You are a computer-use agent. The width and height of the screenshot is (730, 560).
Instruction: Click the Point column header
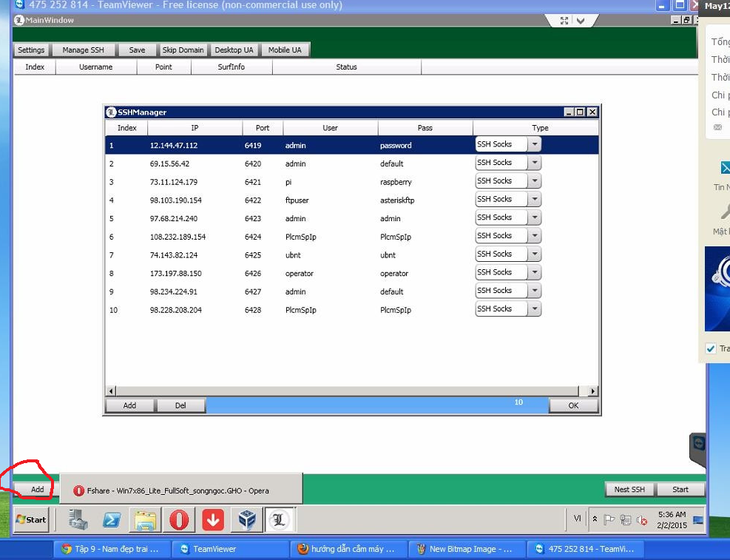coord(163,67)
